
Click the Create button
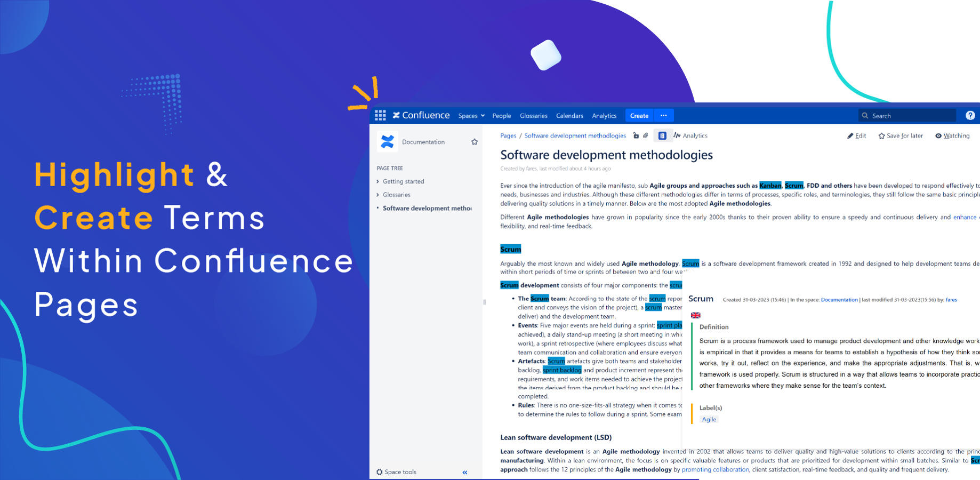click(x=639, y=115)
